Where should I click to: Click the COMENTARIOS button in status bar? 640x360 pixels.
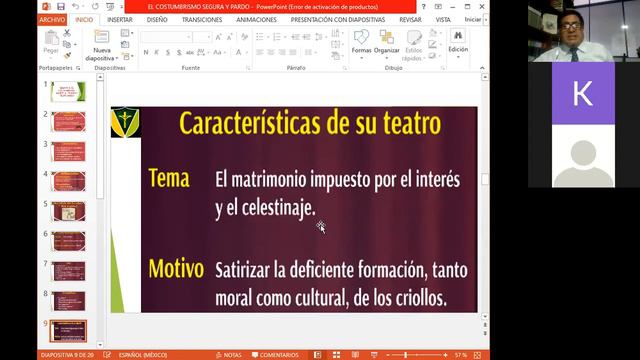(275, 355)
